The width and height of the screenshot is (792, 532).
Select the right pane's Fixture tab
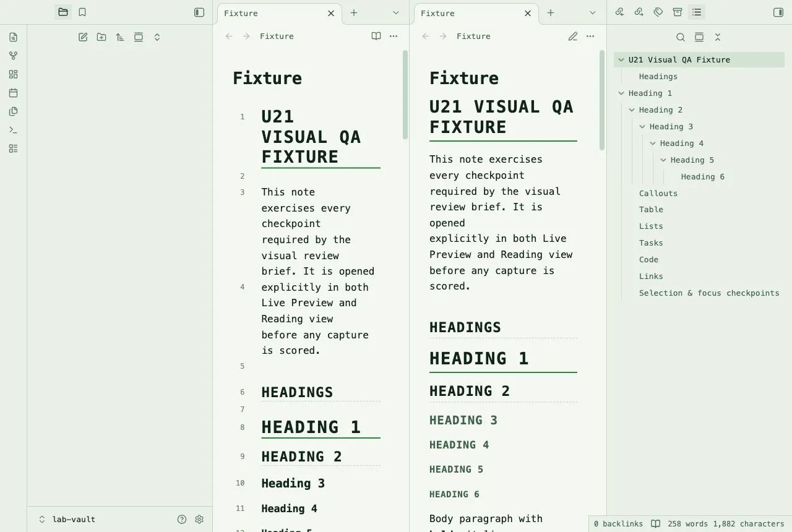click(x=476, y=13)
